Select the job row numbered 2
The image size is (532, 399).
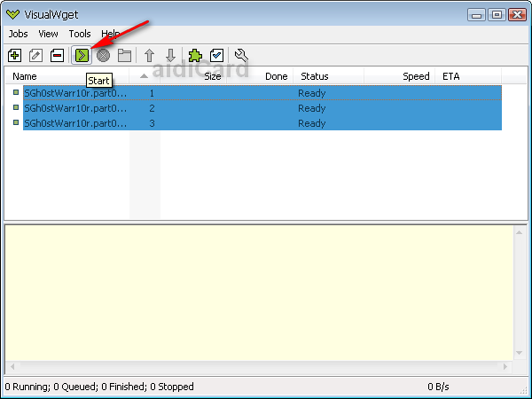pyautogui.click(x=262, y=108)
